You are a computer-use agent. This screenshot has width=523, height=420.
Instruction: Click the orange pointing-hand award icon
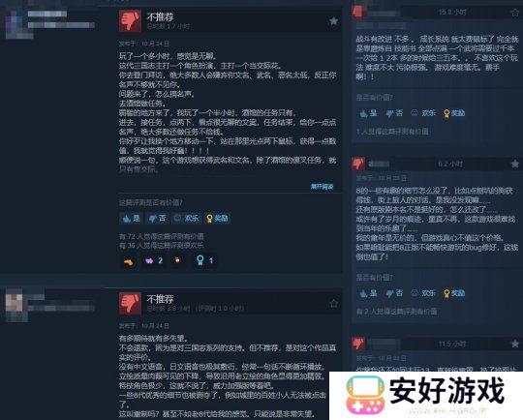click(x=129, y=262)
